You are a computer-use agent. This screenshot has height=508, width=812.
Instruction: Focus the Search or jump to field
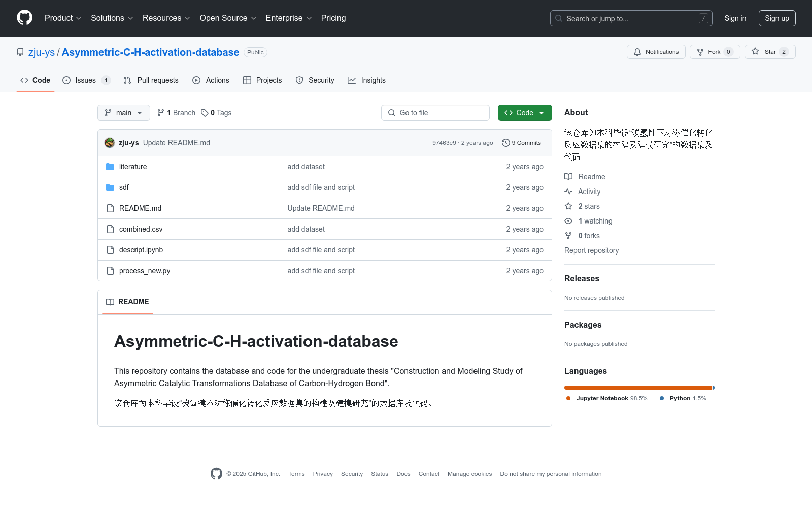tap(631, 18)
